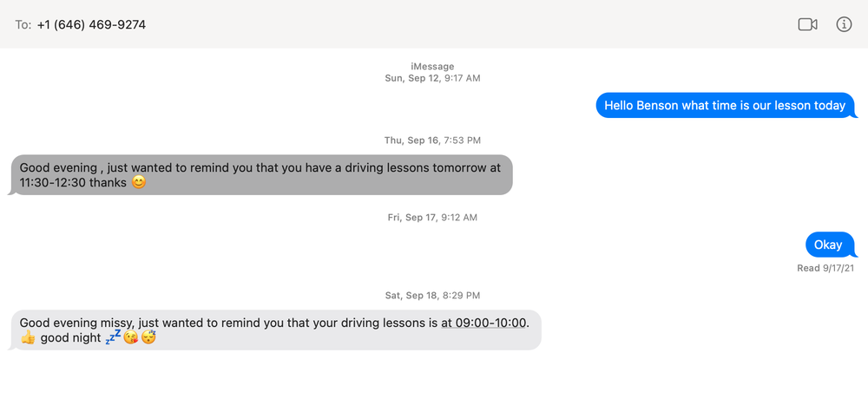Click the 11:30-12:30 driving lesson reminder message

click(260, 174)
